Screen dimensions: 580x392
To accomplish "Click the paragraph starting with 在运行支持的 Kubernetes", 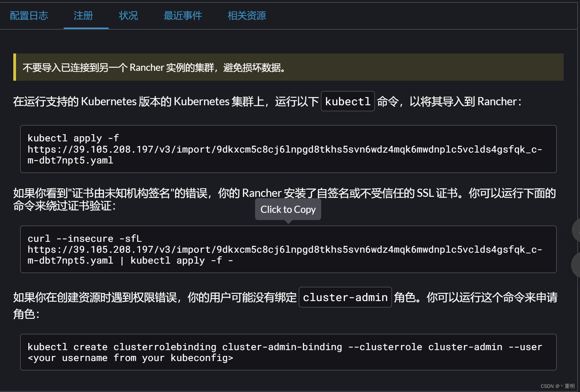I will click(267, 101).
